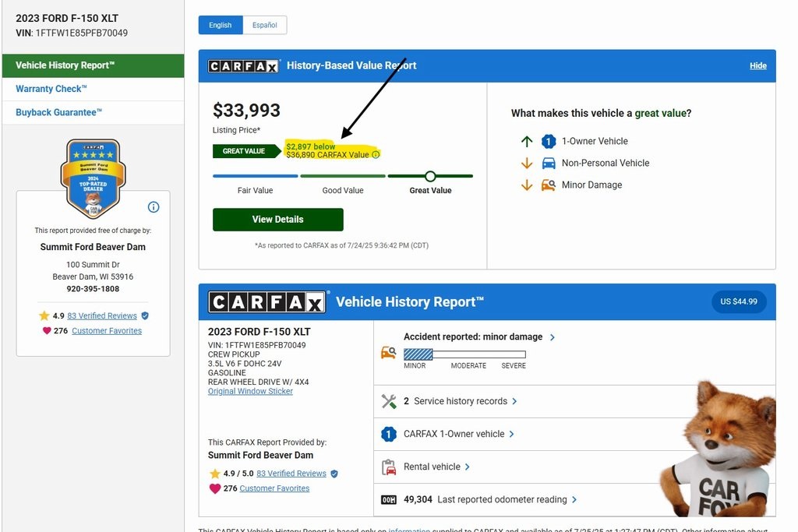Viewport: 798px width, 532px height.
Task: Click the Fair Value segment label
Action: click(255, 191)
